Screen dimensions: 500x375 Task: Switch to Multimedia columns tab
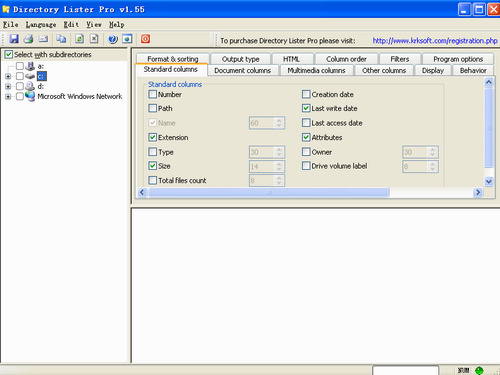tap(316, 70)
